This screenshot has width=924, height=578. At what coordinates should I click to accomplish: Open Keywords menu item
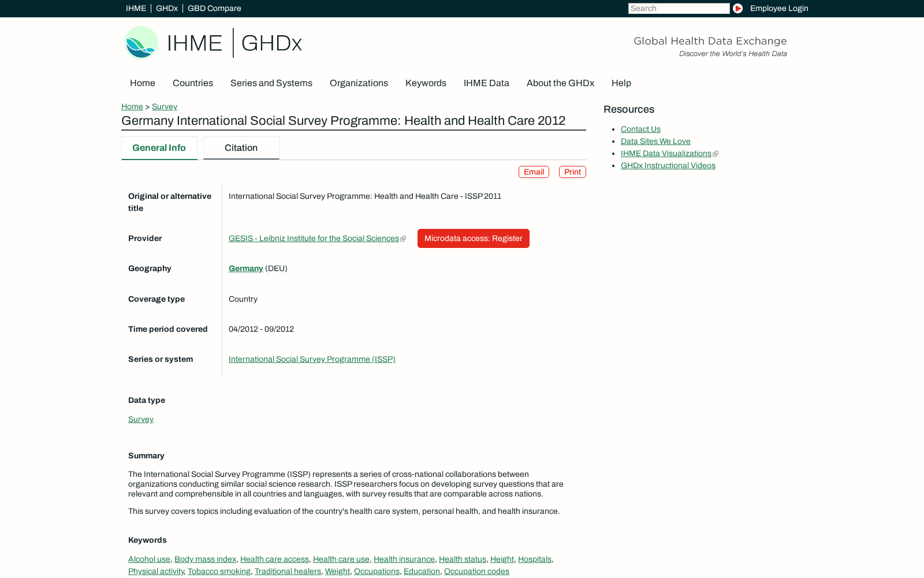pyautogui.click(x=426, y=83)
